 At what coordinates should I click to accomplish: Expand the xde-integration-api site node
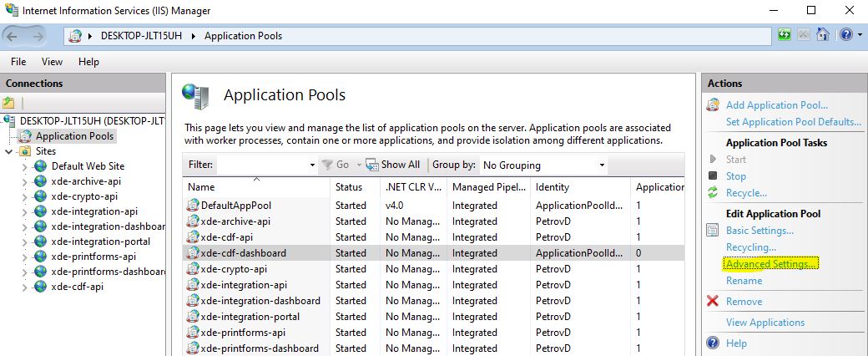(24, 211)
